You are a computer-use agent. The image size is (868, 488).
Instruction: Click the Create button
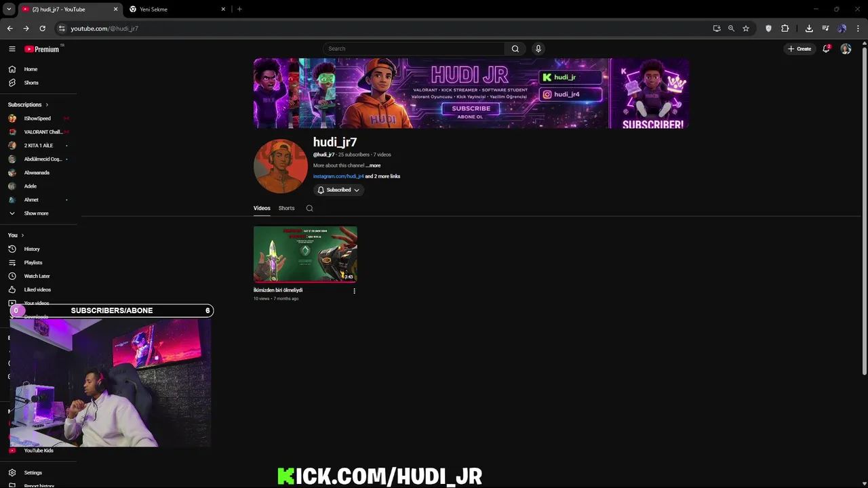pyautogui.click(x=800, y=49)
